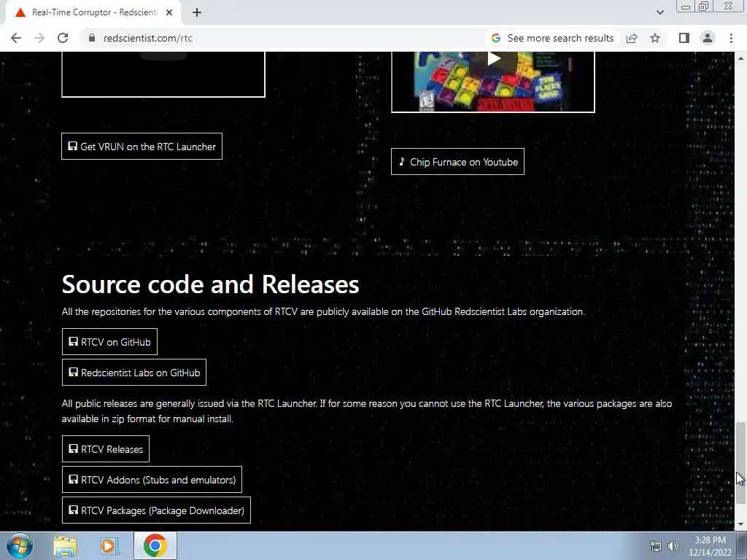Close the Real-Time Corruptor tab

169,12
